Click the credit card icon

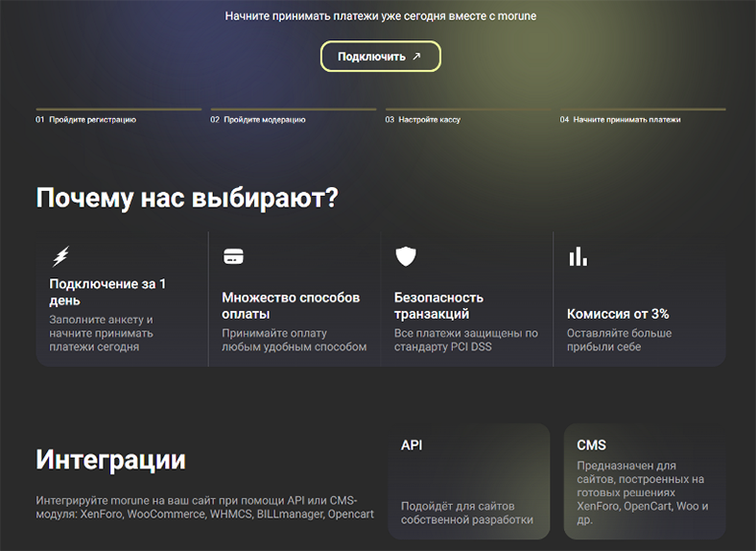233,256
